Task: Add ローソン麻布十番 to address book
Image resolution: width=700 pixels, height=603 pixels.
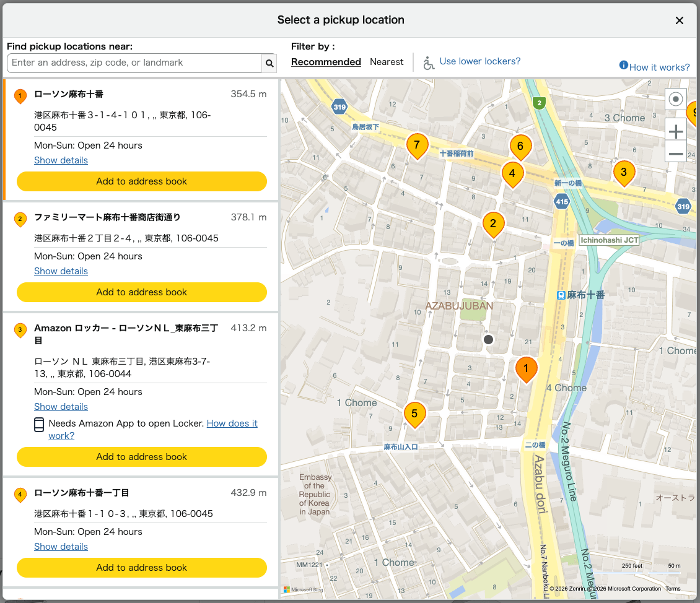Action: (142, 181)
